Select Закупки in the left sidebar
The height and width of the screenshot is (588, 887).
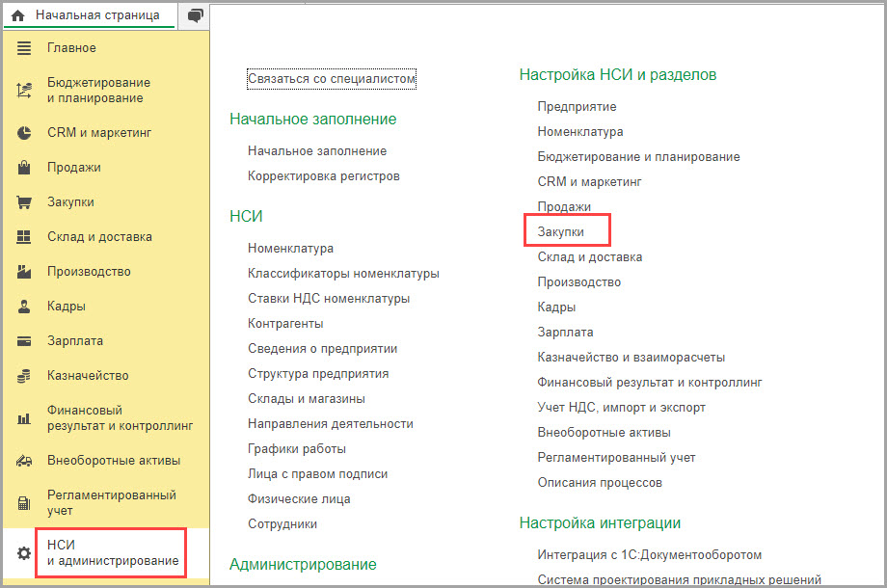pos(70,202)
